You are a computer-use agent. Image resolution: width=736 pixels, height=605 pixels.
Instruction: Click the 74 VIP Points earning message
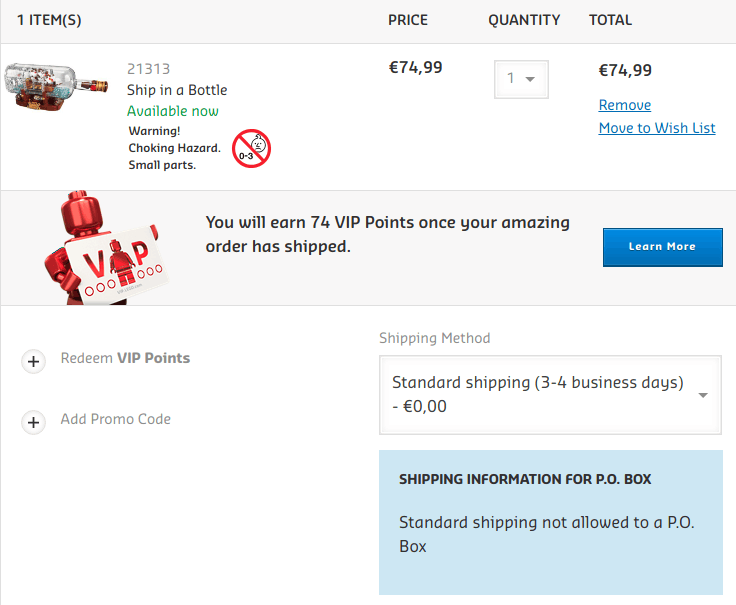387,234
